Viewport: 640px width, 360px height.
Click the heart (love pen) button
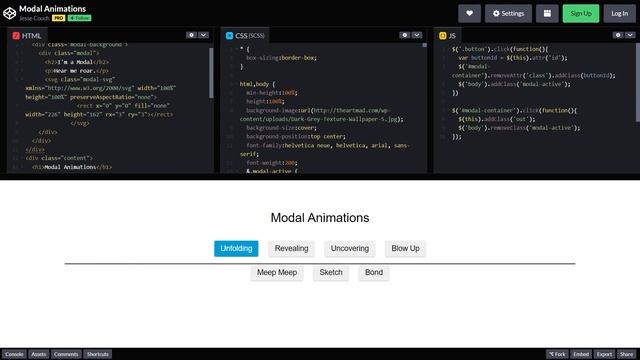[469, 13]
